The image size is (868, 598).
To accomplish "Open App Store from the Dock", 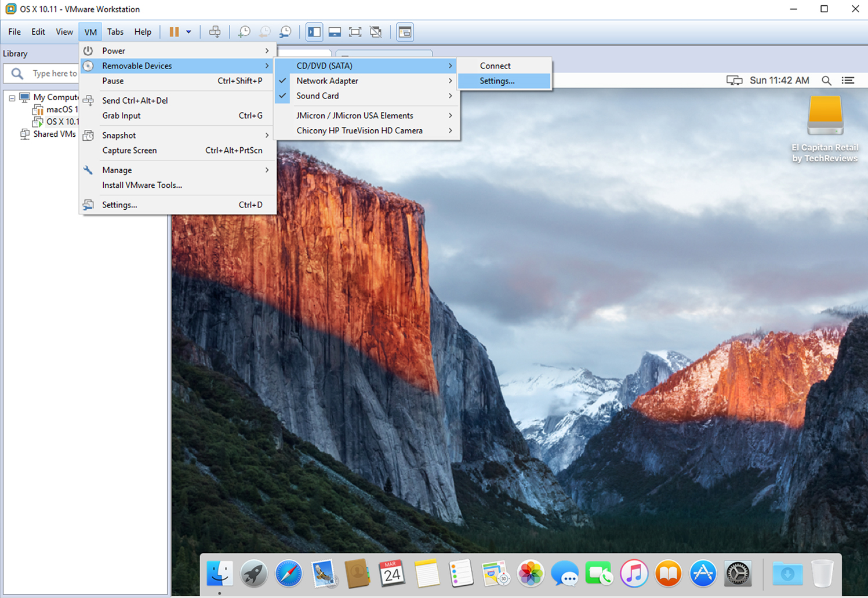I will pos(703,574).
